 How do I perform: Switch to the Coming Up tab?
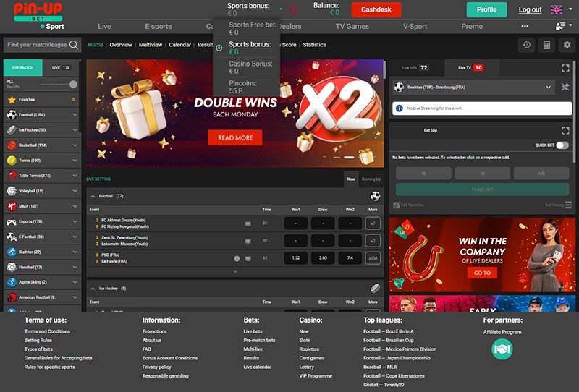(371, 179)
